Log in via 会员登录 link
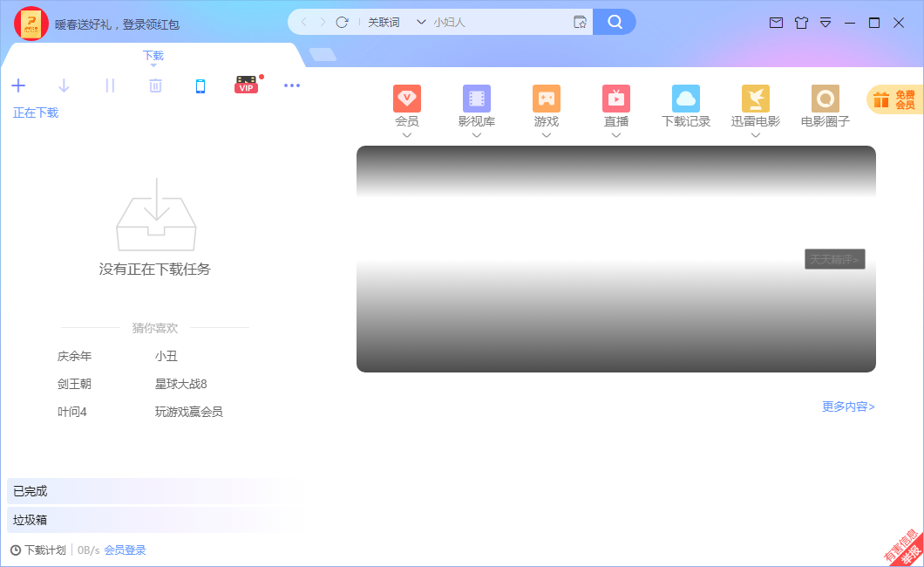Image resolution: width=924 pixels, height=567 pixels. (x=126, y=550)
